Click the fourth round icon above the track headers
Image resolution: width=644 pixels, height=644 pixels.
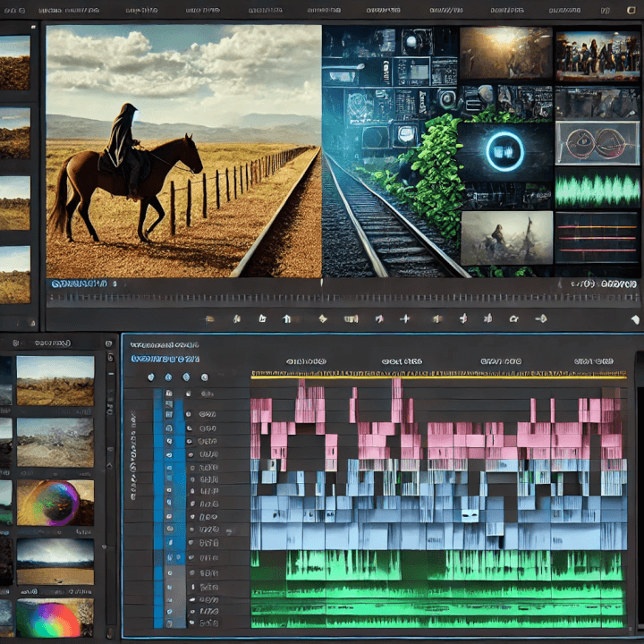click(x=205, y=377)
